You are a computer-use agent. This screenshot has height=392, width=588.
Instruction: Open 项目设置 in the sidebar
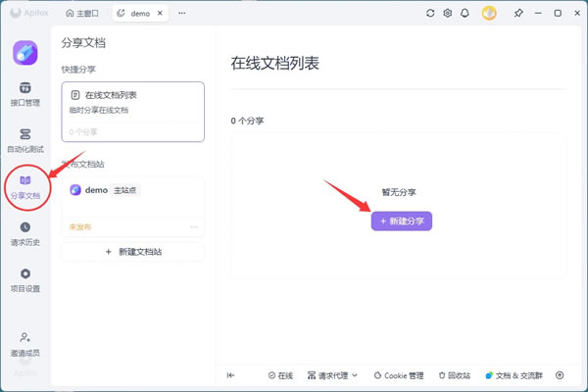25,280
